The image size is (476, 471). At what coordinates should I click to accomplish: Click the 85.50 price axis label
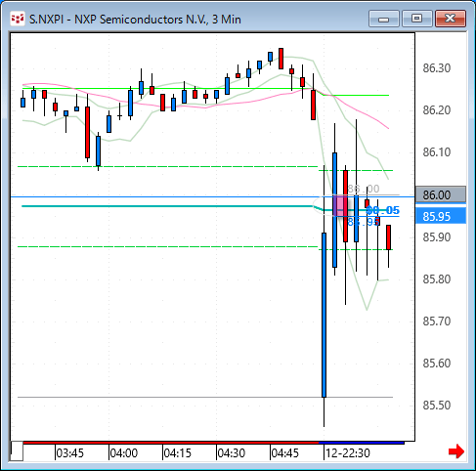pos(437,406)
